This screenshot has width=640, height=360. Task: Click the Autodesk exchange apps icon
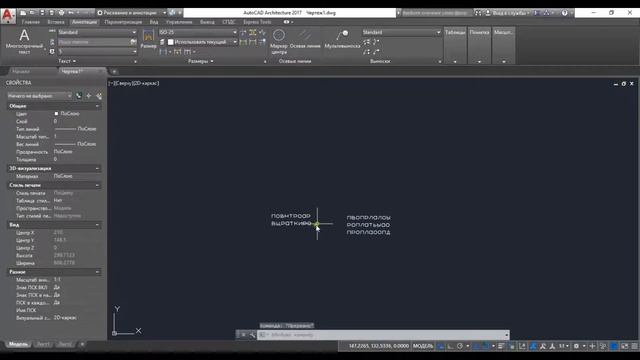point(538,13)
